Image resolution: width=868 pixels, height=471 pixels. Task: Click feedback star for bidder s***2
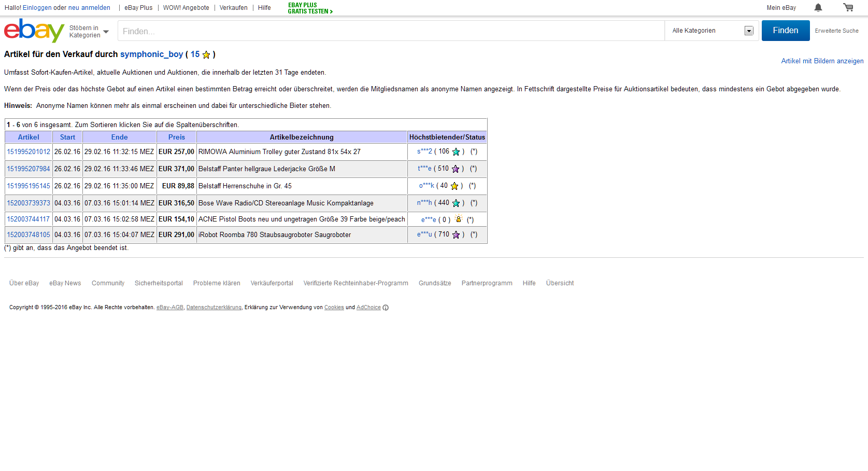(x=456, y=152)
